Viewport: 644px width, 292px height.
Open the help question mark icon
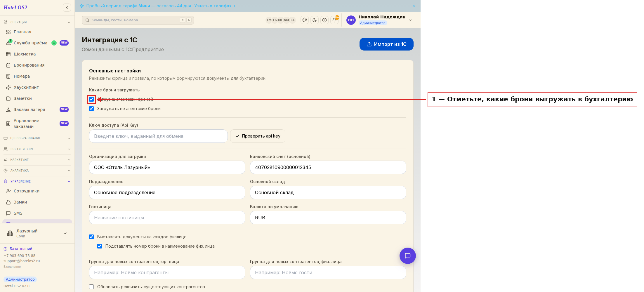[324, 20]
